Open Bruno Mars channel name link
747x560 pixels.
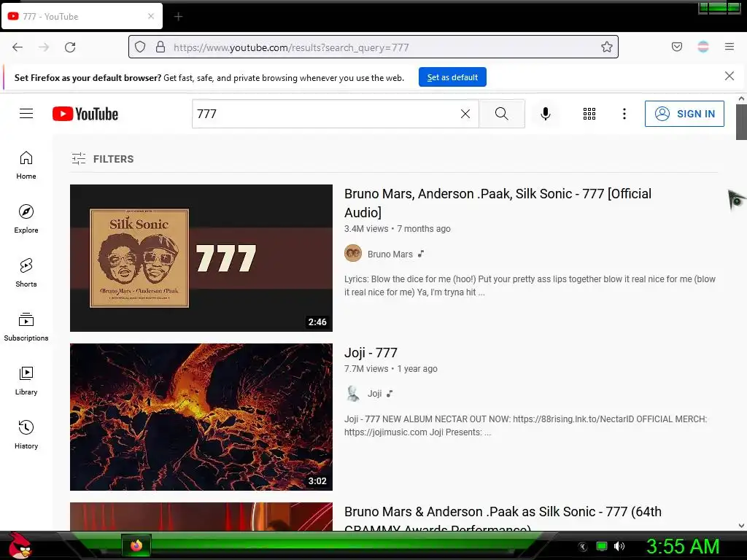point(390,254)
